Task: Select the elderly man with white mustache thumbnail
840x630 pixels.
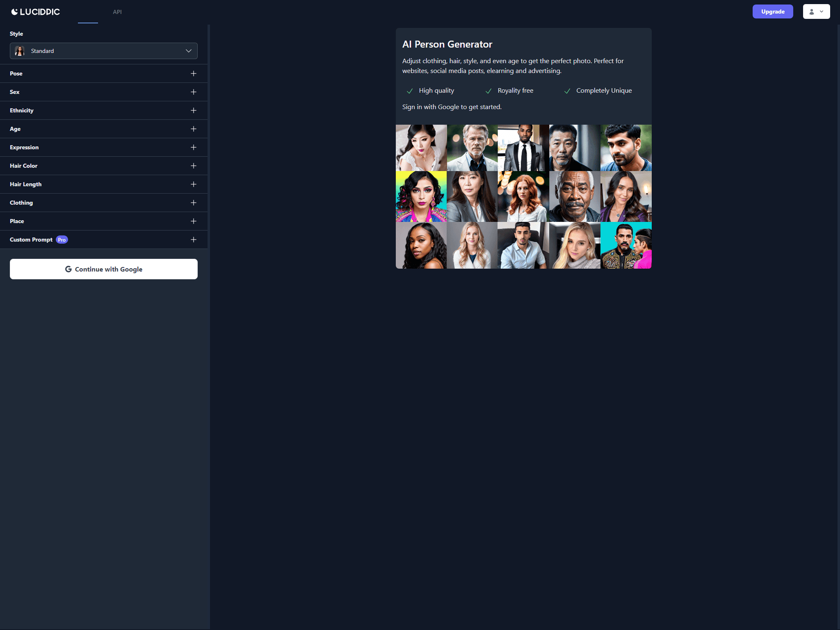Action: click(x=575, y=196)
